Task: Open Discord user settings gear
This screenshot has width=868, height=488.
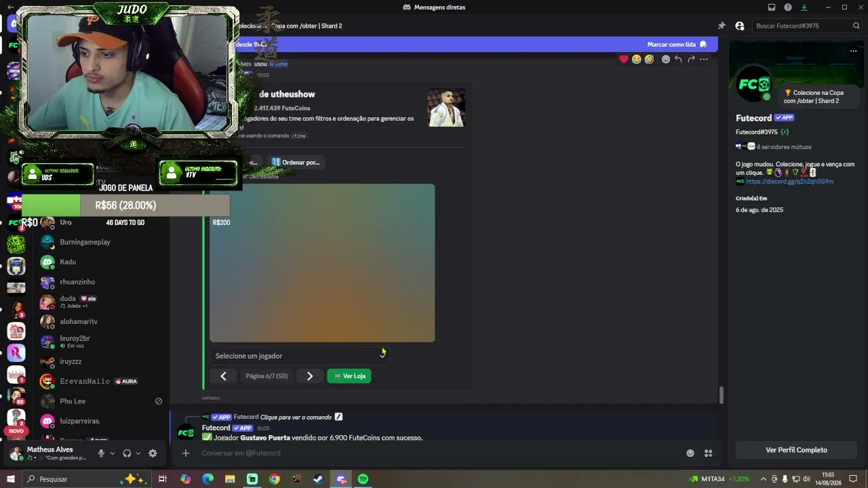Action: [x=153, y=453]
